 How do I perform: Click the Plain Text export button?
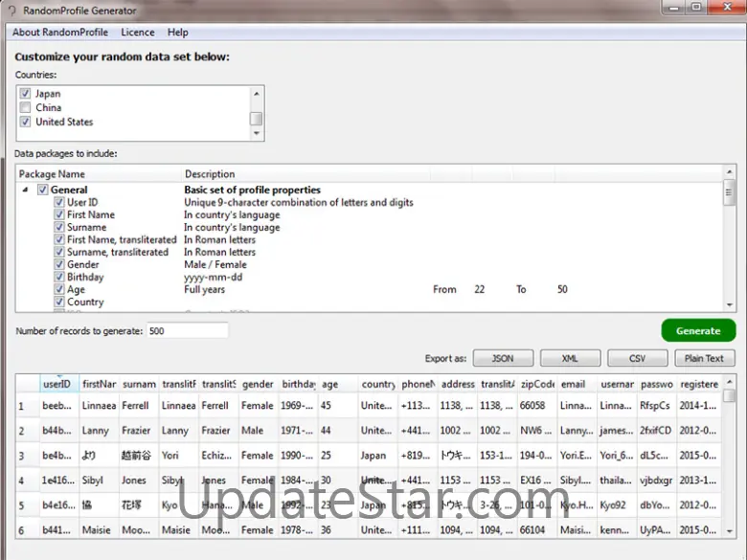click(705, 358)
